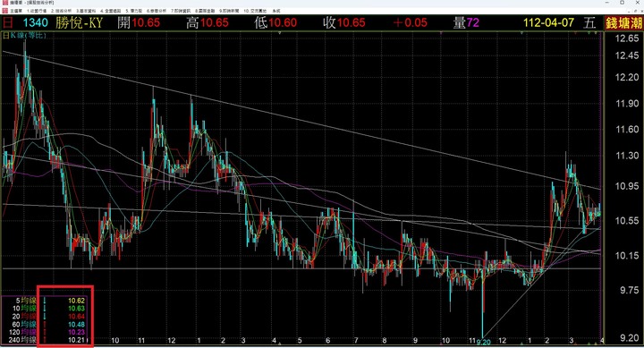644x348 pixels.
Task: Open the 3.基本資料 menu
Action: tap(86, 11)
